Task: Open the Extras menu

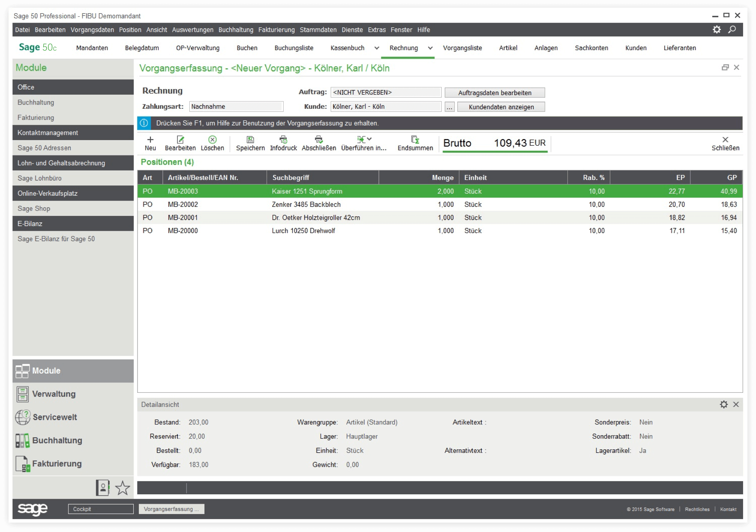Action: [x=377, y=30]
